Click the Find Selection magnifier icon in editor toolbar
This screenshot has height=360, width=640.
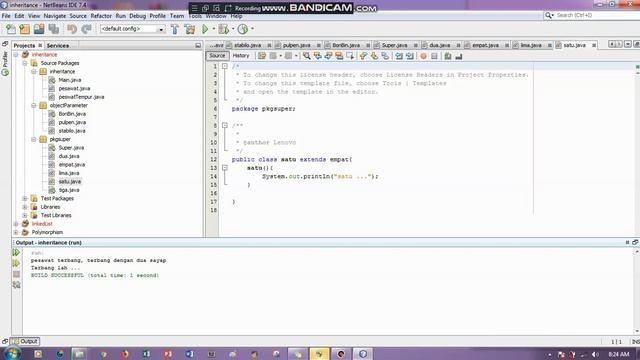pyautogui.click(x=307, y=56)
